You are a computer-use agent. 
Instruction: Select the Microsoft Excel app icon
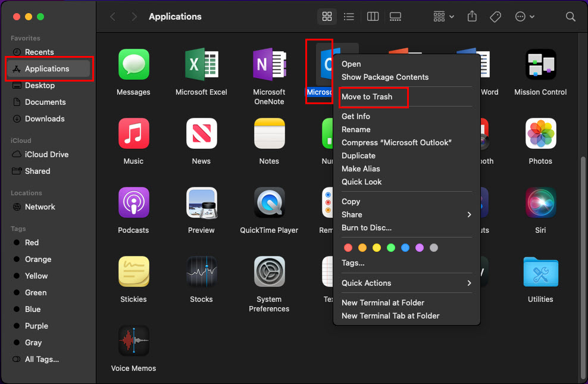pos(201,64)
